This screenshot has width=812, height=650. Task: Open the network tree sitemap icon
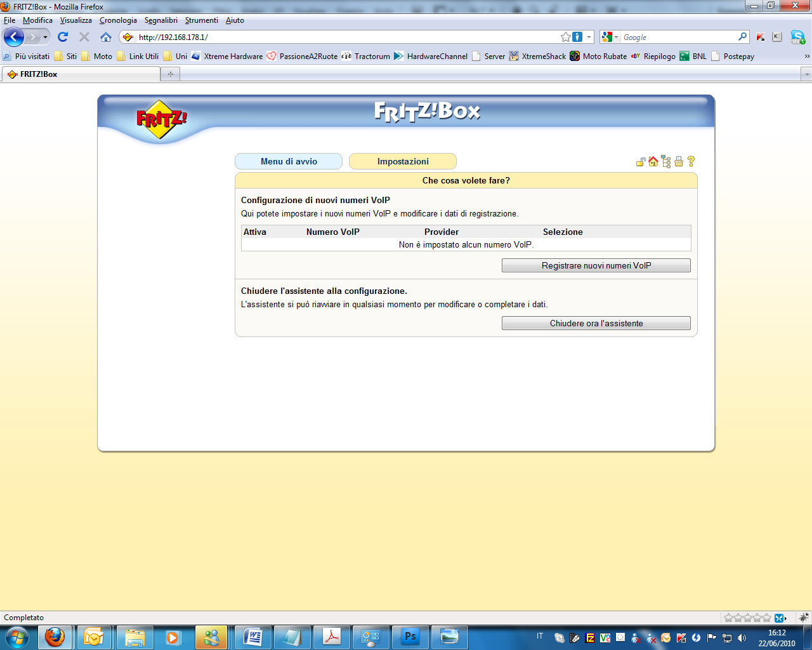665,162
